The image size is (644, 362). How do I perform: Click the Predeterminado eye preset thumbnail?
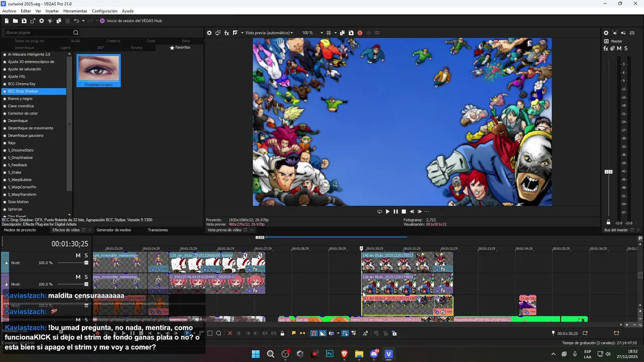(99, 70)
